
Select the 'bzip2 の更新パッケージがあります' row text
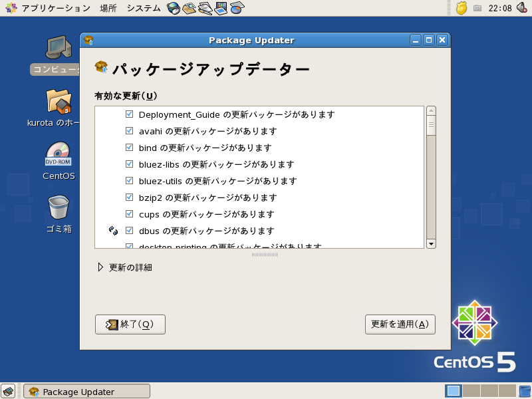pyautogui.click(x=207, y=198)
